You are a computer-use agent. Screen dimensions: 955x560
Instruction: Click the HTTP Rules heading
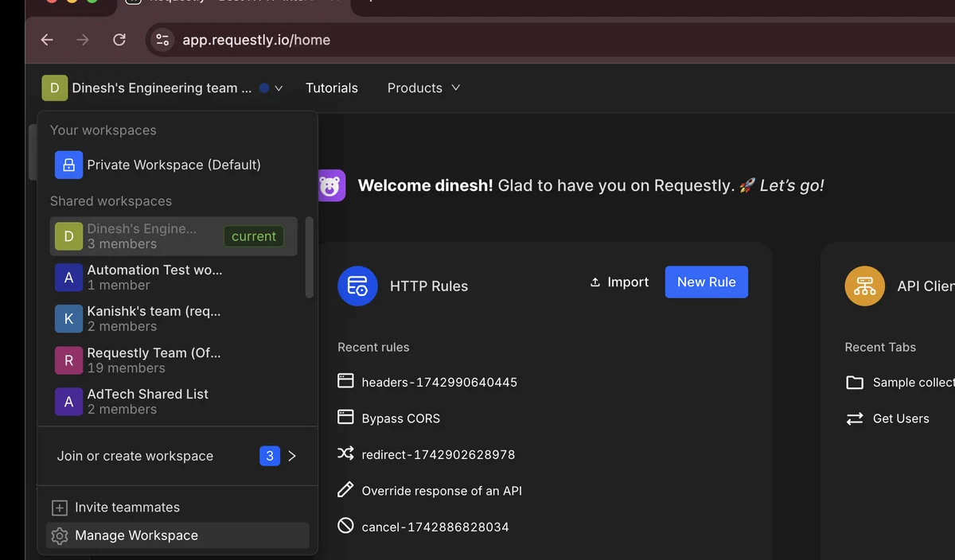point(429,286)
